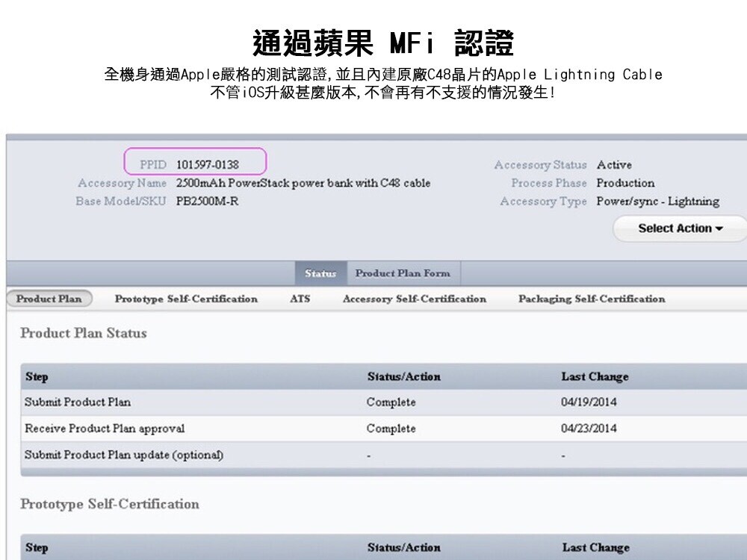The image size is (747, 560).
Task: Click the Base Model/SKU value PB2500M-R
Action: (207, 201)
